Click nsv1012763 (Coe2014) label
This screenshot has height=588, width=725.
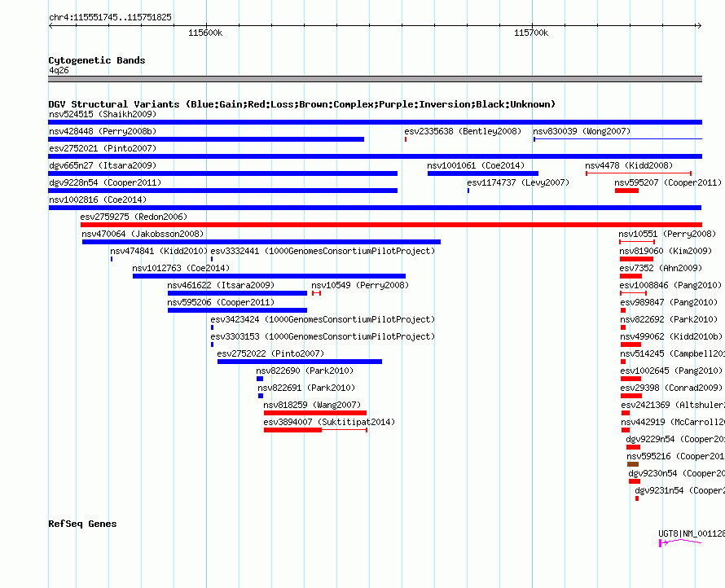coord(181,268)
